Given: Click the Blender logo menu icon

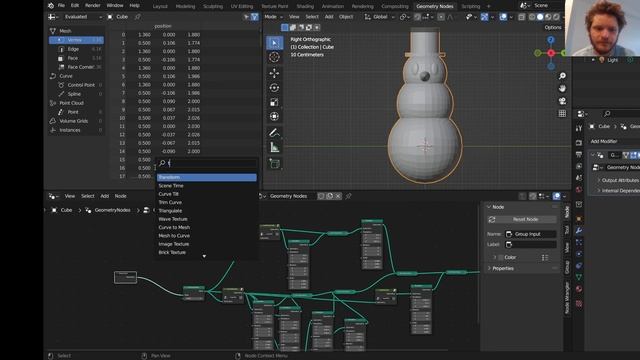Looking at the screenshot, I should coord(51,6).
